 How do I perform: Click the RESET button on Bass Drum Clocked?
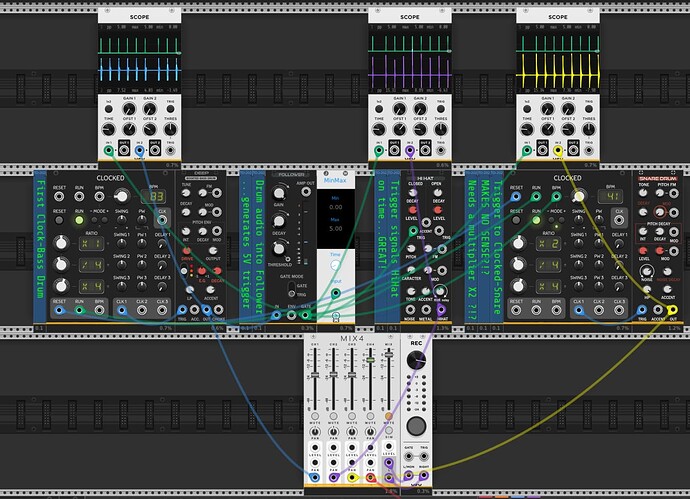(59, 220)
